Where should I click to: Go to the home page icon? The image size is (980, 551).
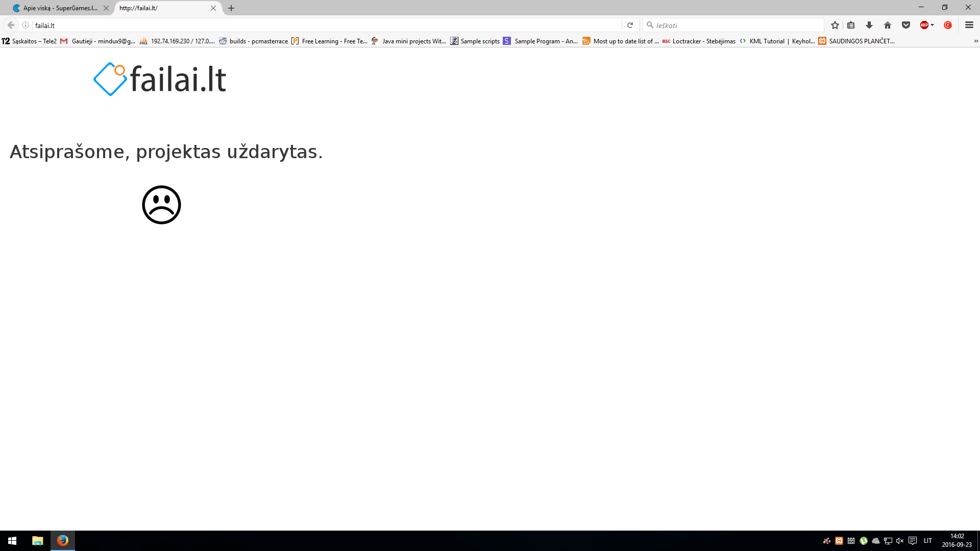coord(888,25)
